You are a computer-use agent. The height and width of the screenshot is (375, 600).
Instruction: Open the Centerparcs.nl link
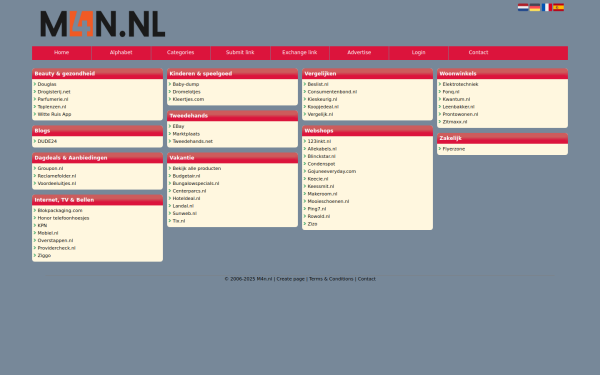tap(189, 191)
